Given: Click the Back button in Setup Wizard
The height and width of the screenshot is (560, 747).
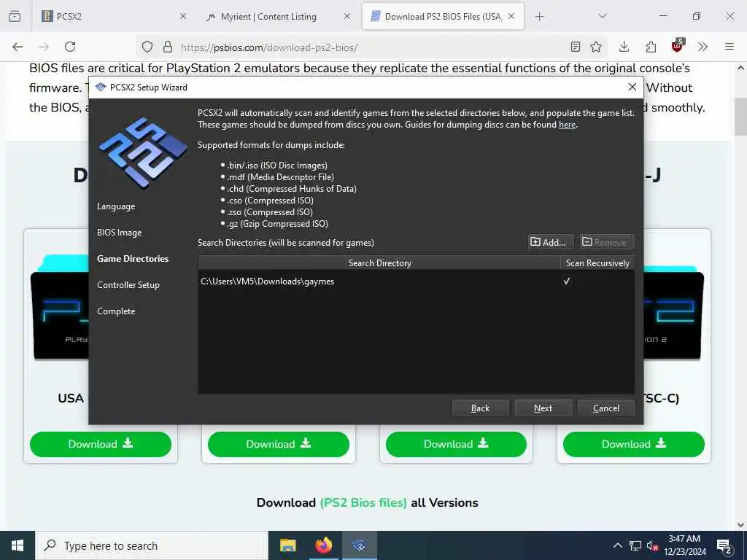Looking at the screenshot, I should pyautogui.click(x=480, y=408).
